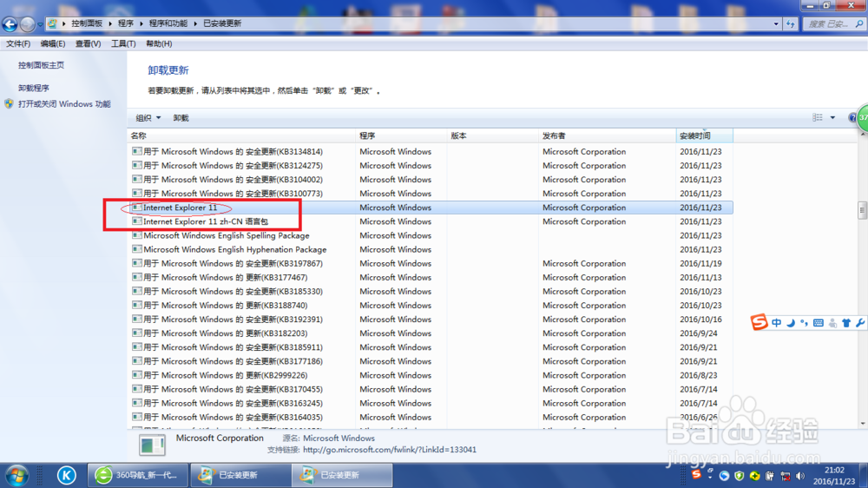Select the KB3197867 security update row

[x=431, y=264]
